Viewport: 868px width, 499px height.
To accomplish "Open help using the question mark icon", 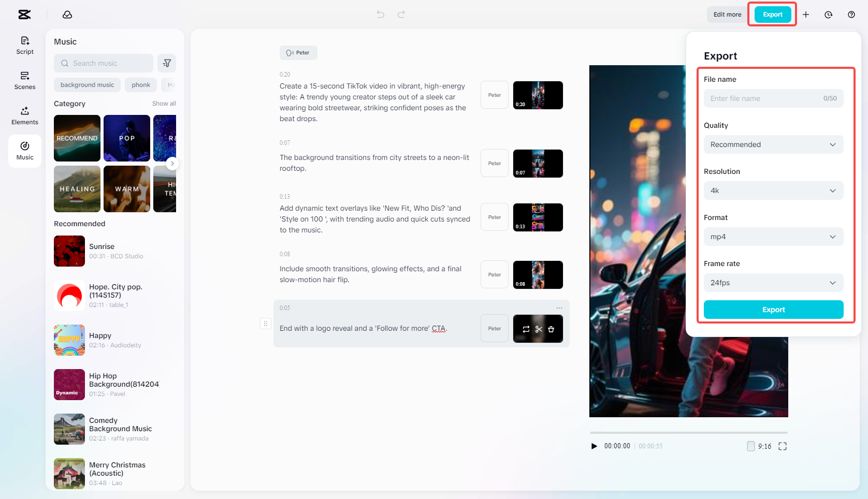I will coord(851,14).
